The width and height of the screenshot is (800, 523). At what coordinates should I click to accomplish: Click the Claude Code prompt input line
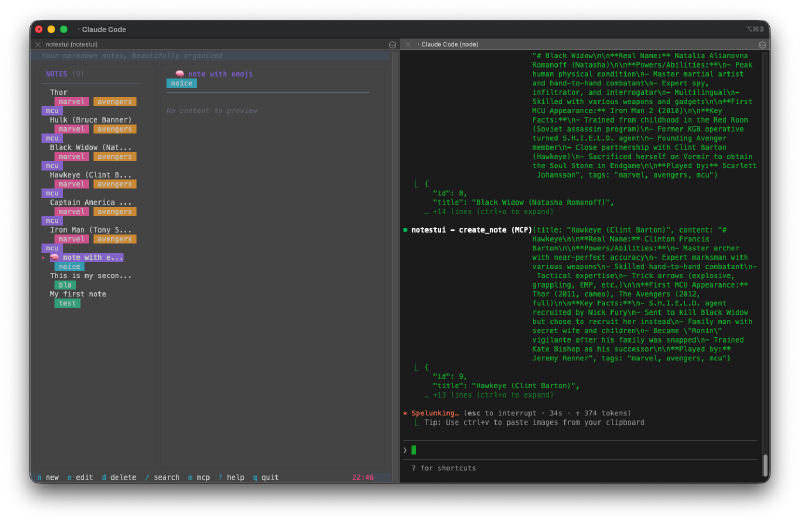click(580, 450)
